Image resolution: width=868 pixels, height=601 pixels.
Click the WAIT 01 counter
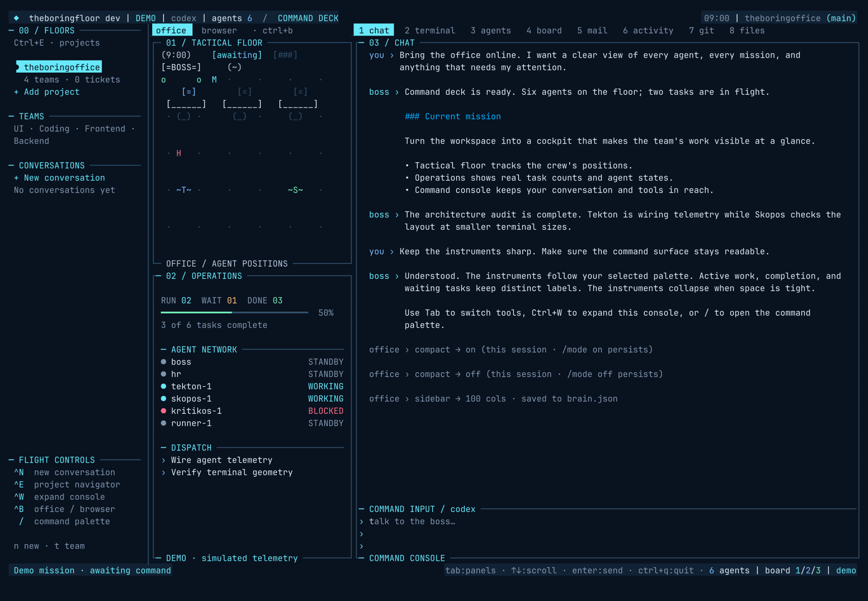coord(219,300)
